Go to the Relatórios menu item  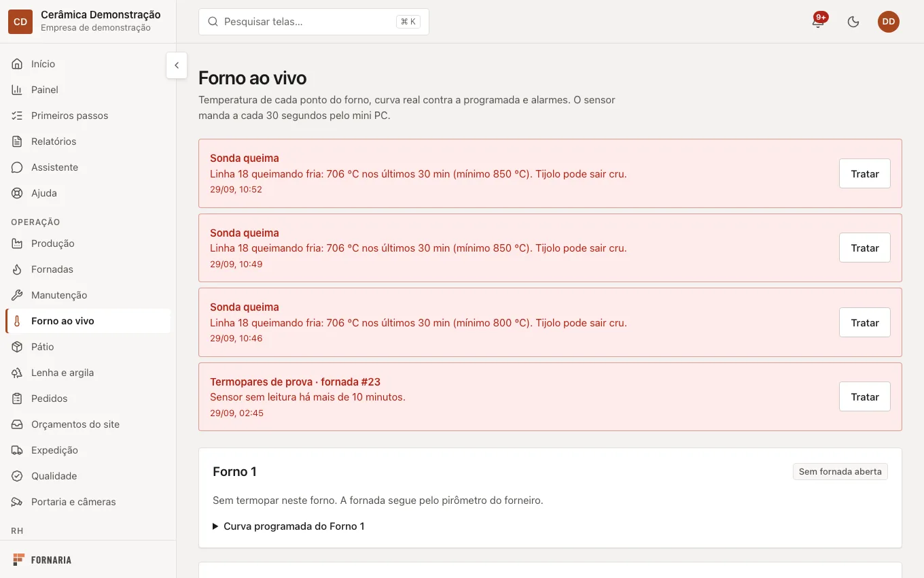pos(88,141)
